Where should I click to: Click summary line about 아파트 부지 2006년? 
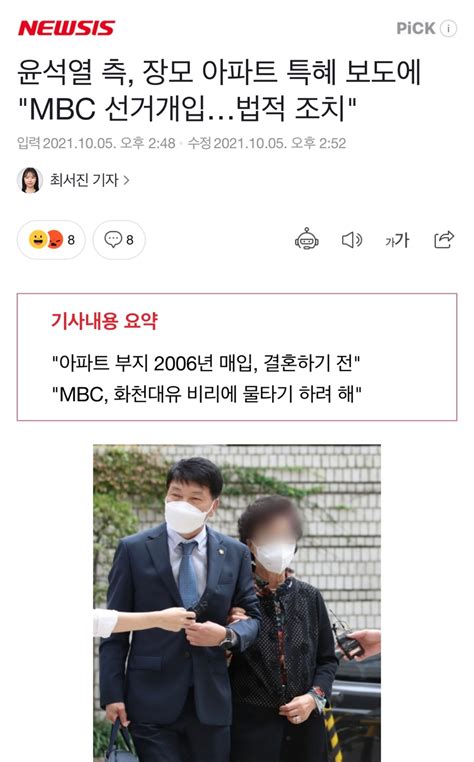point(206,363)
